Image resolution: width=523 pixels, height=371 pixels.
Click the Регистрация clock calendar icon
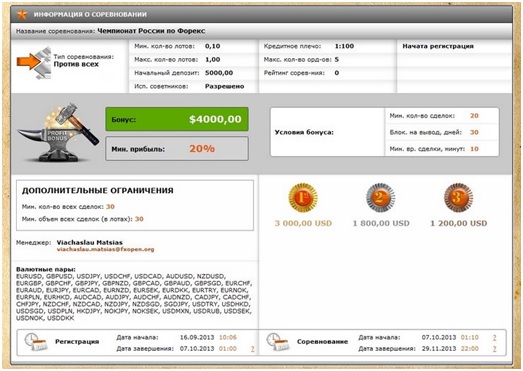[x=36, y=342]
